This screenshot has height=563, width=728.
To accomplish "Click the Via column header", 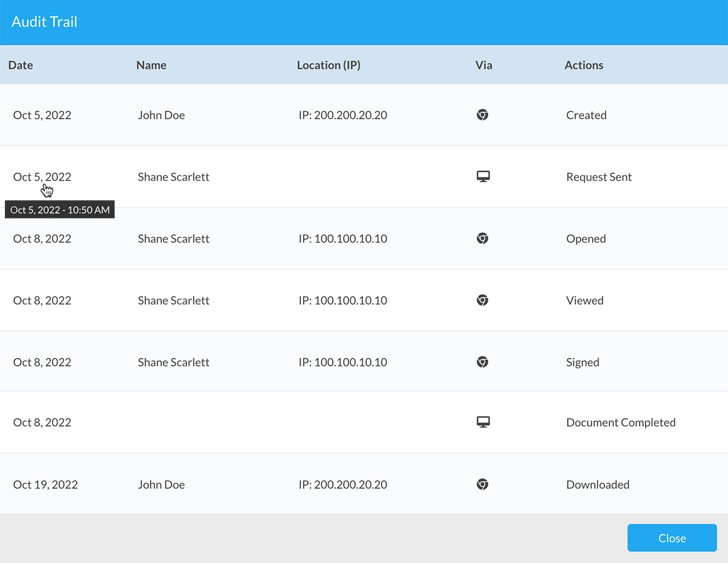I will pyautogui.click(x=484, y=65).
